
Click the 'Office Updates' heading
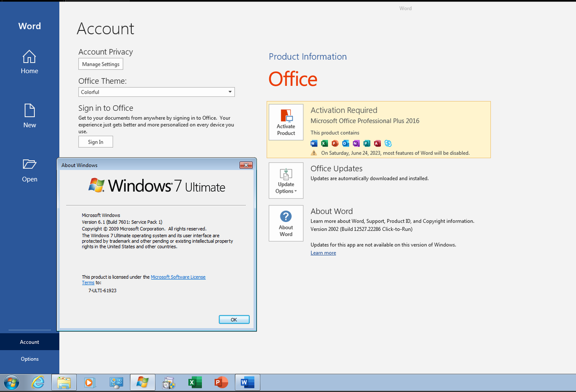click(x=336, y=169)
